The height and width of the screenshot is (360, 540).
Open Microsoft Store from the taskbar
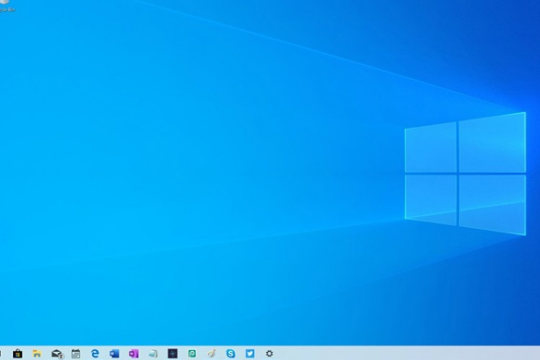[x=18, y=353]
